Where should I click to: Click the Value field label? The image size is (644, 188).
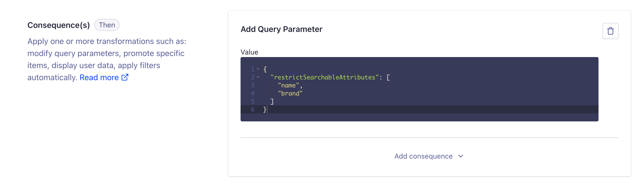click(249, 52)
